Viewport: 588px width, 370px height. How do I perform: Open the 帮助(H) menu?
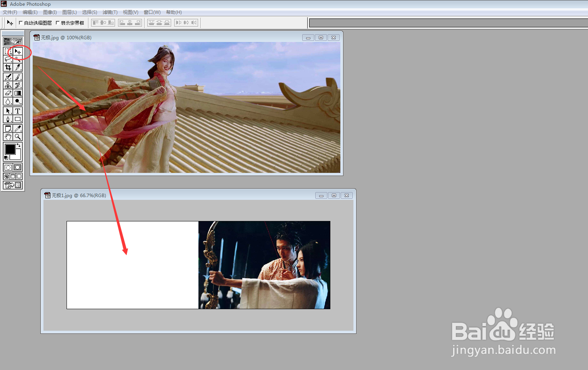click(174, 12)
